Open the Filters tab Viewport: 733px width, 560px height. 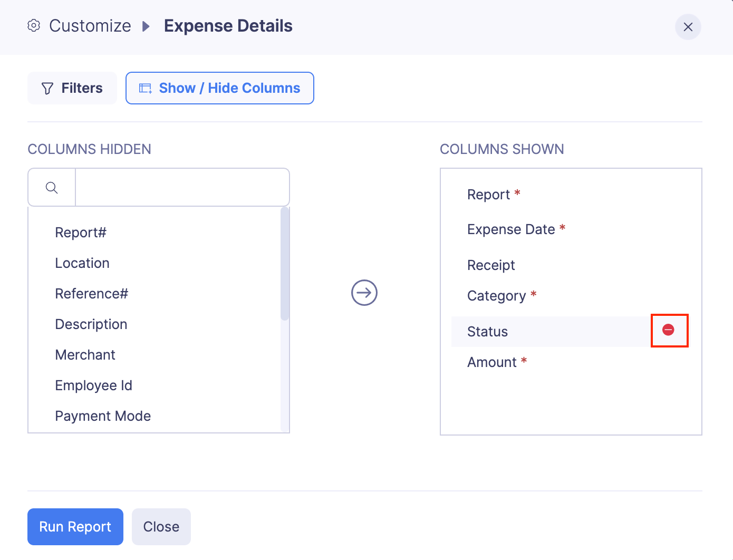coord(72,88)
